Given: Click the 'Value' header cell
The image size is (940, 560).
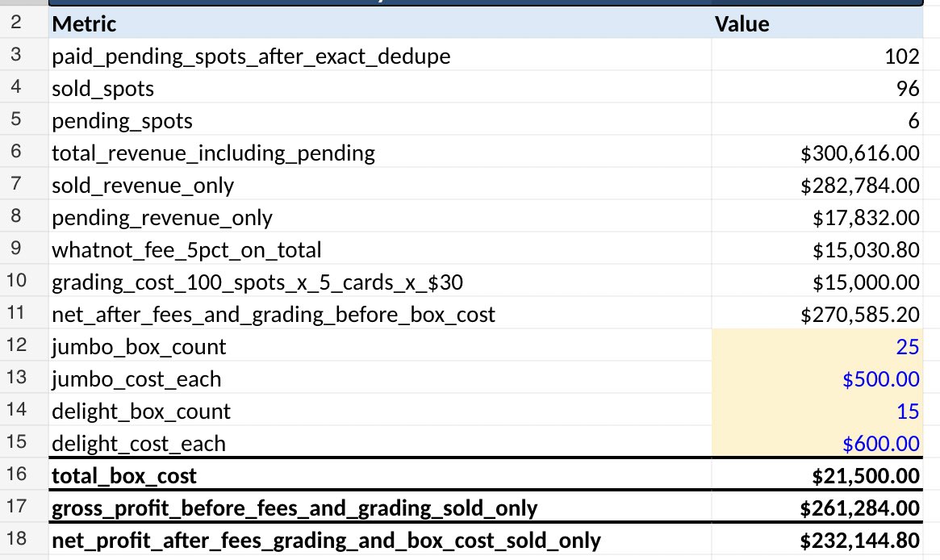Looking at the screenshot, I should [817, 23].
